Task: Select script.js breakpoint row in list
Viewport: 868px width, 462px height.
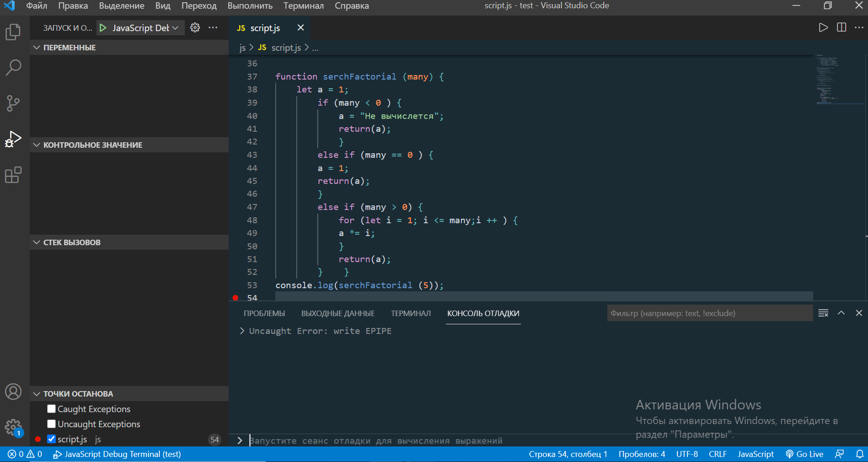Action: click(x=129, y=439)
